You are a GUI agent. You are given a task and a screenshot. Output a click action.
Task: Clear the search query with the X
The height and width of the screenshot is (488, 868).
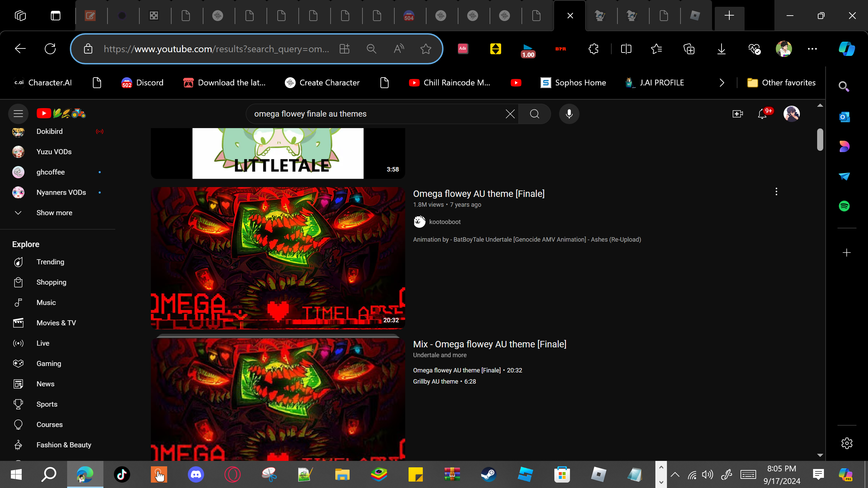point(510,114)
